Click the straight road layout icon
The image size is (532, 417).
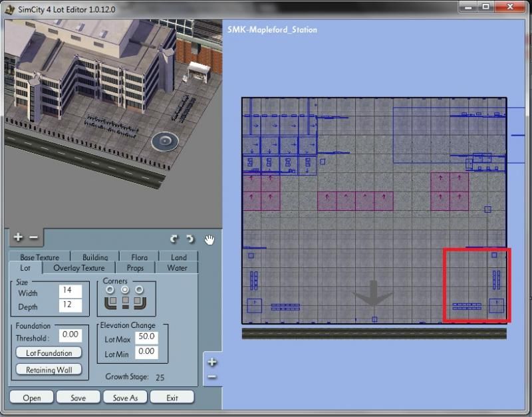pyautogui.click(x=125, y=303)
